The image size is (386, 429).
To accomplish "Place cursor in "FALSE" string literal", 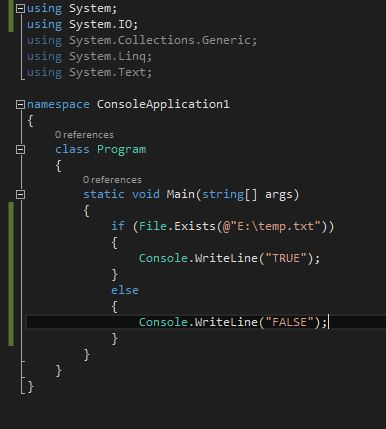I will (x=289, y=322).
